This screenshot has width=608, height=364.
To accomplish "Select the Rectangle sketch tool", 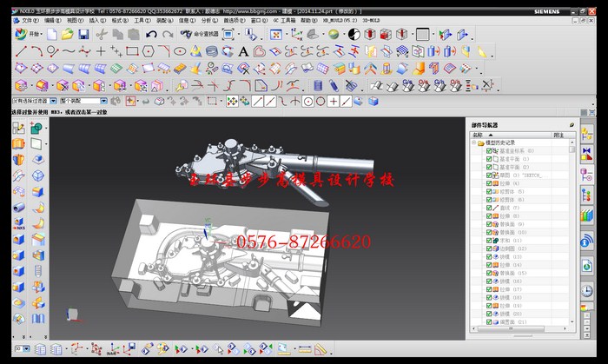I will coord(132,51).
